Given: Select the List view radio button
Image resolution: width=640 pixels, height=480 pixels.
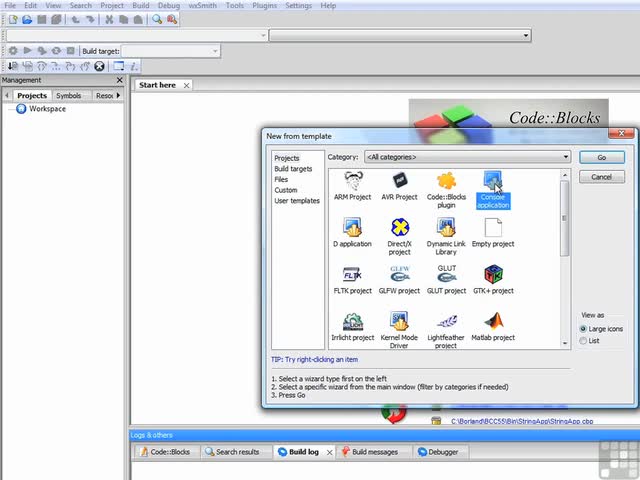Looking at the screenshot, I should [583, 340].
